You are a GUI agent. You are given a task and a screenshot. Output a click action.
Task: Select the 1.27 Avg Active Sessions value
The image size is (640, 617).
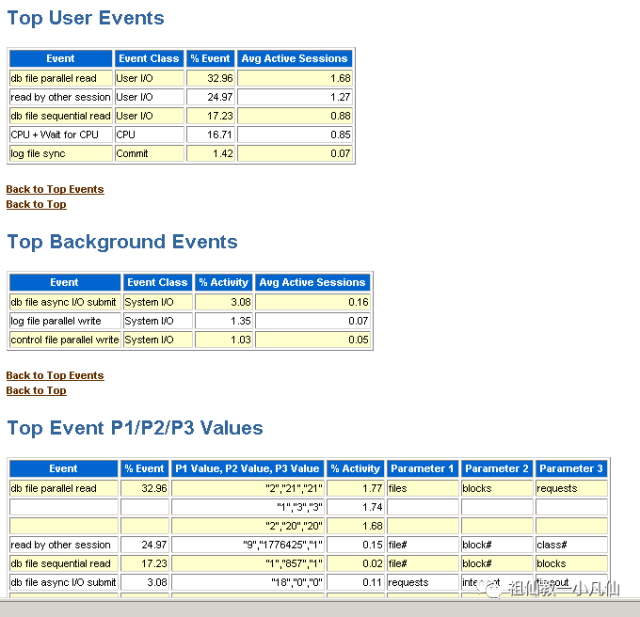tap(295, 97)
